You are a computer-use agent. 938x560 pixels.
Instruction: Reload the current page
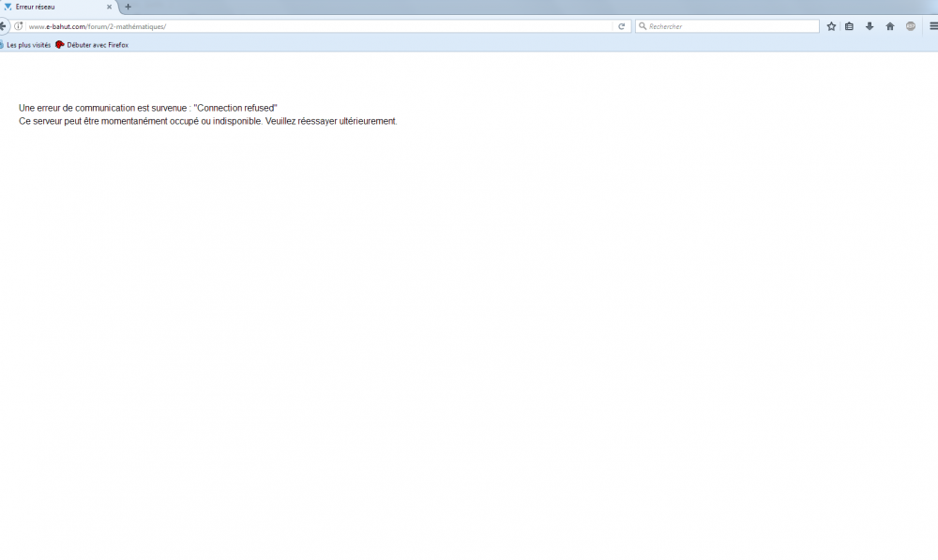coord(621,26)
